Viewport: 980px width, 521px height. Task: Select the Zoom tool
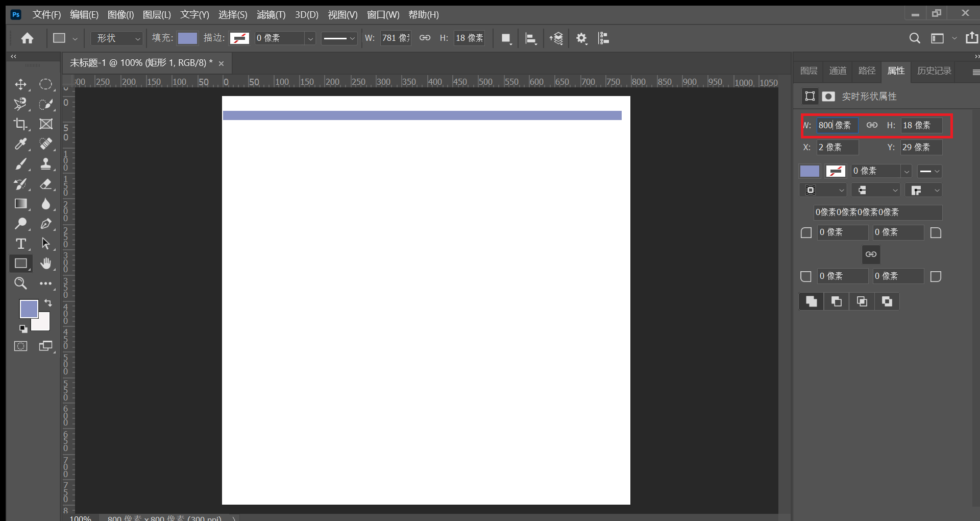(x=20, y=283)
